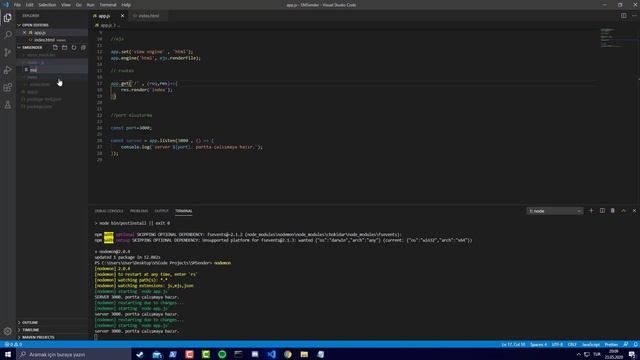This screenshot has width=640, height=360.
Task: Click the New Folder icon in SMSENDER header
Action: coord(64,47)
